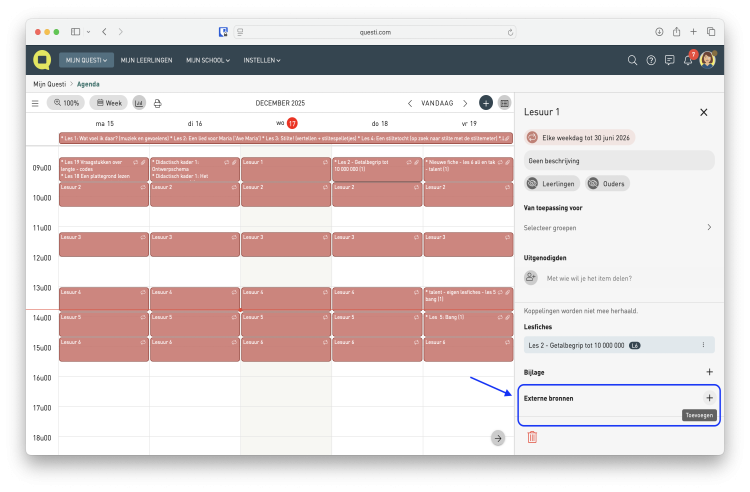Click Safari address bar questi.com
The height and width of the screenshot is (492, 750).
[x=375, y=32]
